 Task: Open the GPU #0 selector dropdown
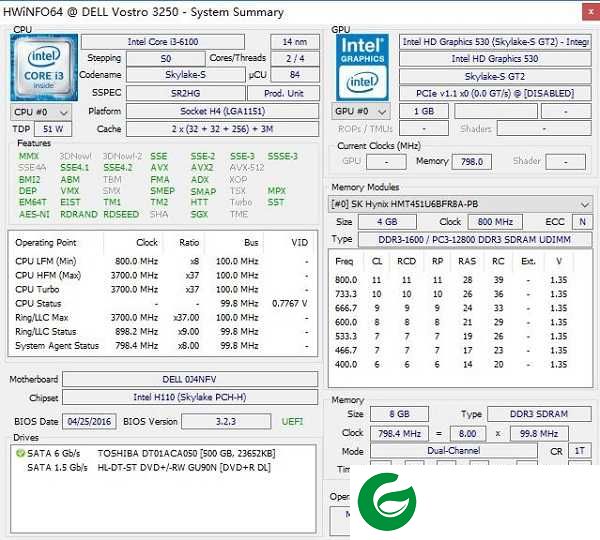(360, 111)
